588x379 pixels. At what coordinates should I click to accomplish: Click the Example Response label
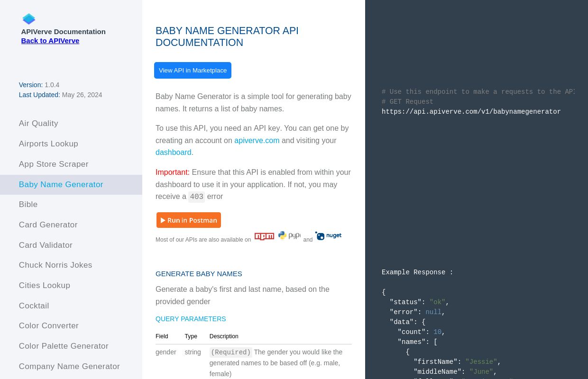[417, 272]
